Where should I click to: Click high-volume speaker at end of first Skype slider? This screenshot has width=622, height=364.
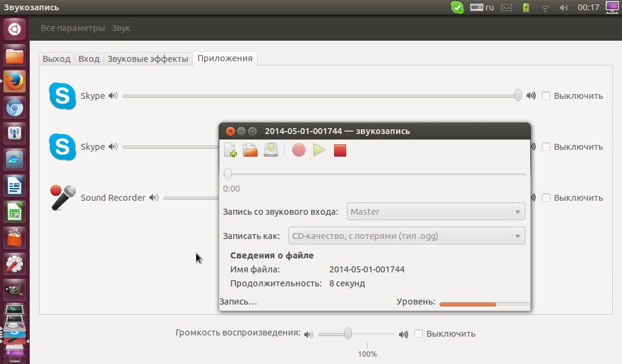coord(531,95)
